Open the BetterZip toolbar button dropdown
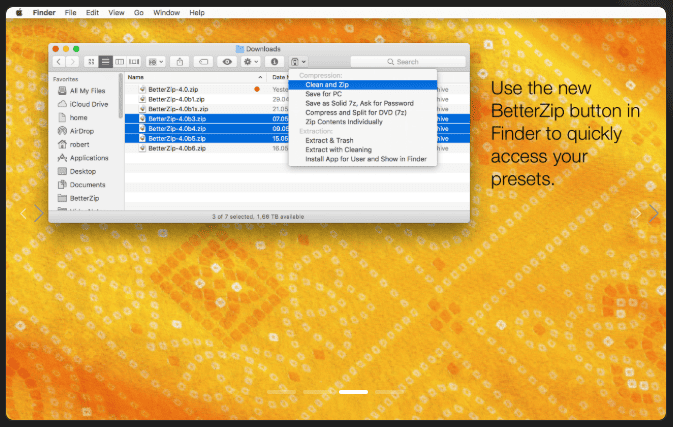The height and width of the screenshot is (427, 673). pyautogui.click(x=298, y=62)
